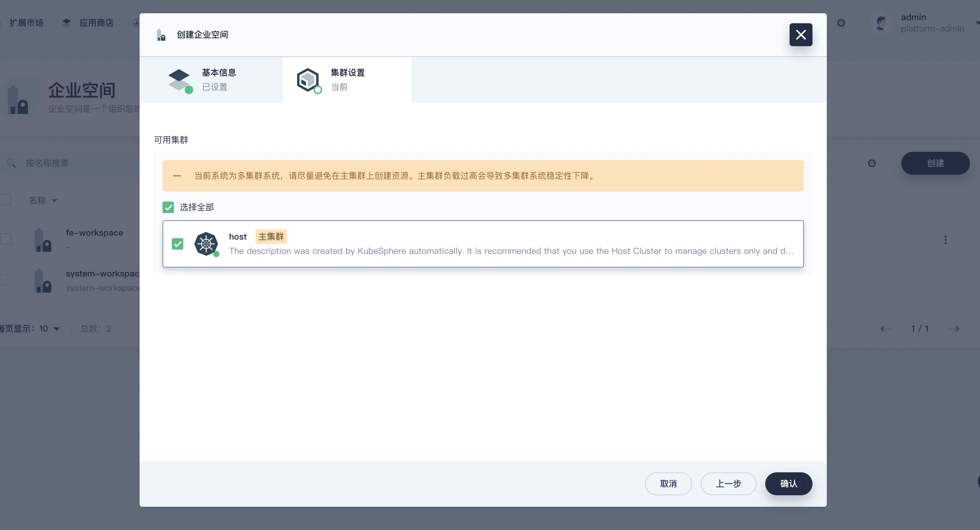
Task: Toggle the select-all rows checkbox in table header
Action: pos(5,199)
